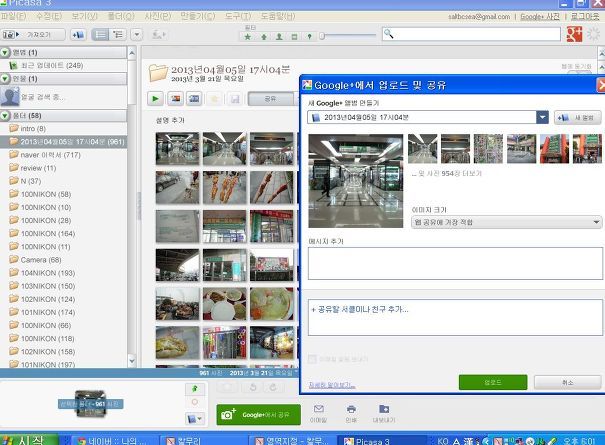Click the green Upload (업로드) button
Image resolution: width=605 pixels, height=445 pixels.
(x=493, y=382)
